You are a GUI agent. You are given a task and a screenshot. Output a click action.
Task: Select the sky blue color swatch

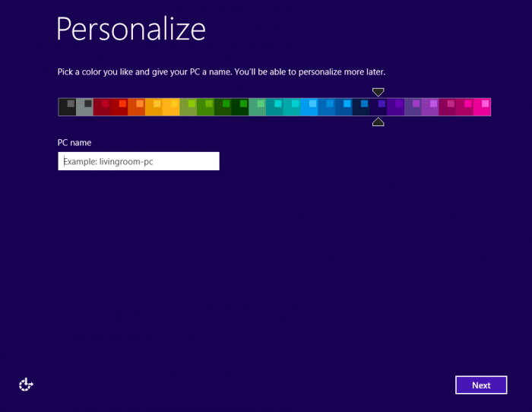(309, 107)
